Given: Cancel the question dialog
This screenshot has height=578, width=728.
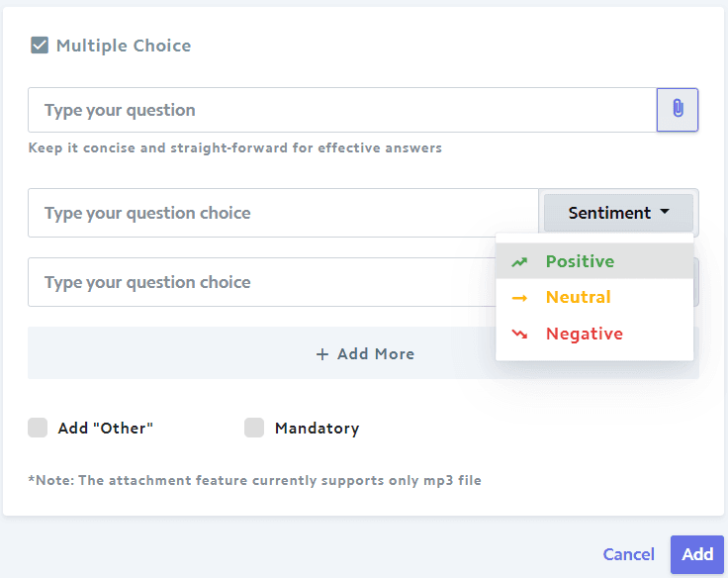Looking at the screenshot, I should [629, 554].
